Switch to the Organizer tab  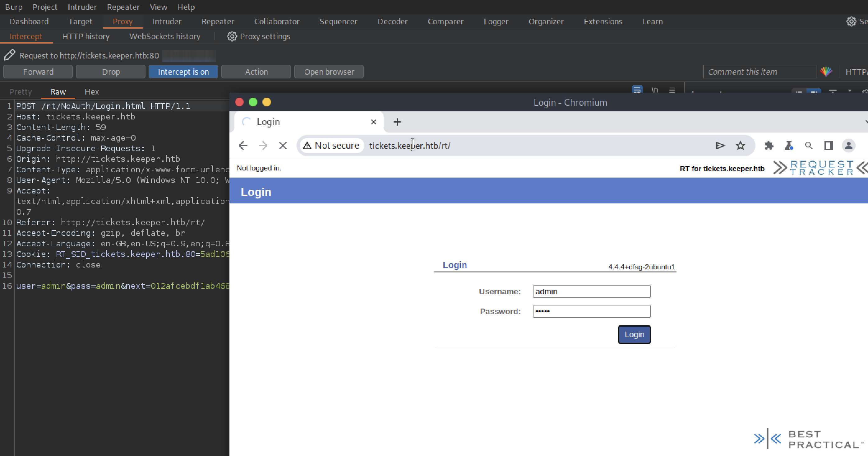tap(546, 21)
